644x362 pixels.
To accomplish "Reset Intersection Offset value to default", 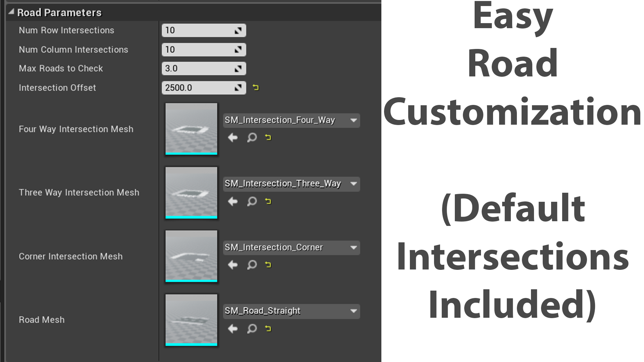I will point(256,87).
